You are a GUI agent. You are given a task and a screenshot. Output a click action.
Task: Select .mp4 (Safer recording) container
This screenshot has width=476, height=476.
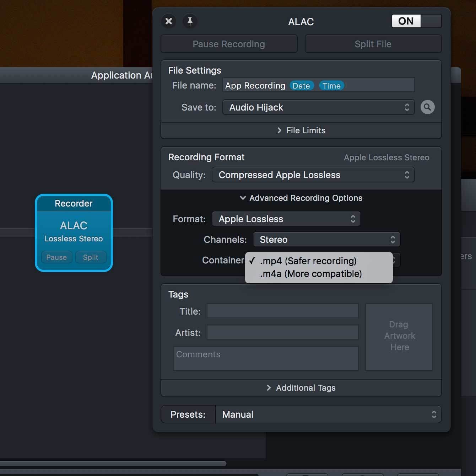319,261
